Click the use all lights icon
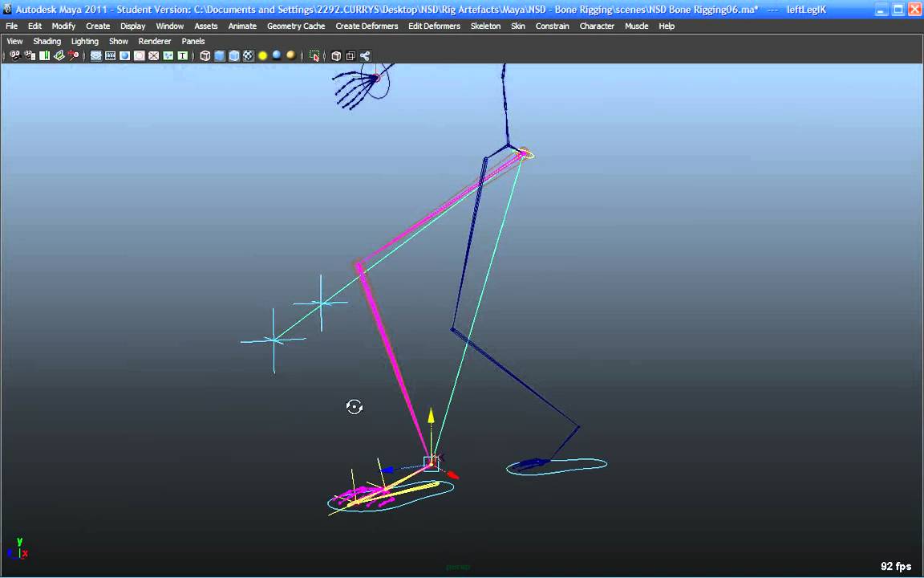This screenshot has height=578, width=924. pyautogui.click(x=276, y=55)
